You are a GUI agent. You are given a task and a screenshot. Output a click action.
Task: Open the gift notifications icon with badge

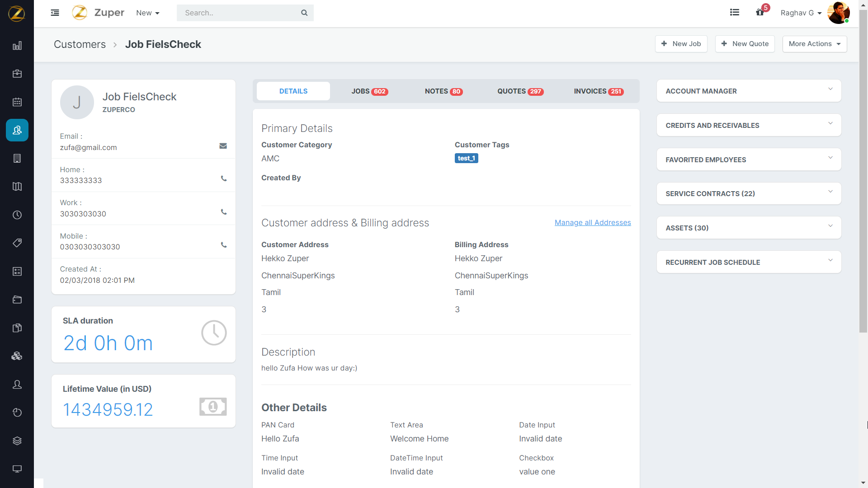[x=760, y=13]
